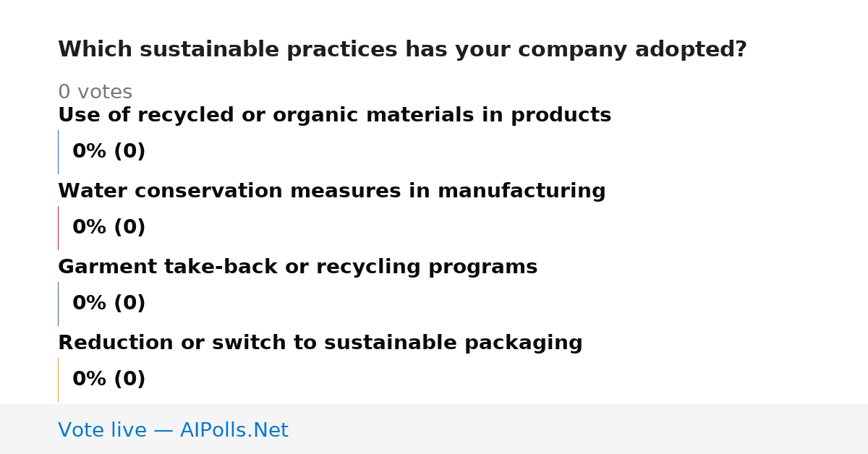The image size is (868, 454).
Task: Click the word 'manufacturing' in second option
Action: 522,192
